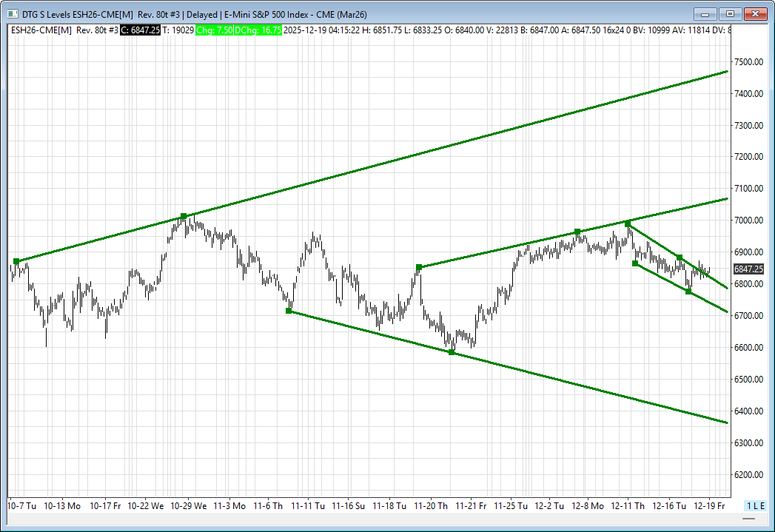
Task: Click the 1 L E status box
Action: pyautogui.click(x=756, y=506)
